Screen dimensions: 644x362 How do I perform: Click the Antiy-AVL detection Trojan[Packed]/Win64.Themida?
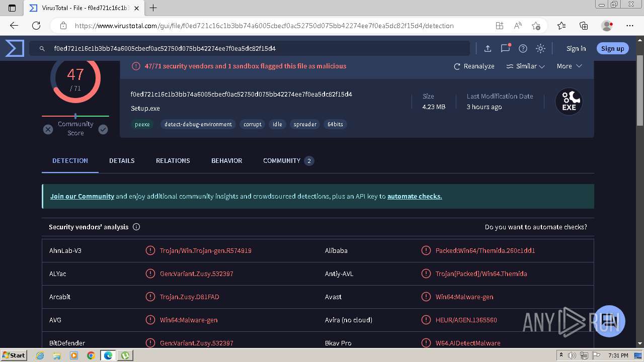click(481, 274)
